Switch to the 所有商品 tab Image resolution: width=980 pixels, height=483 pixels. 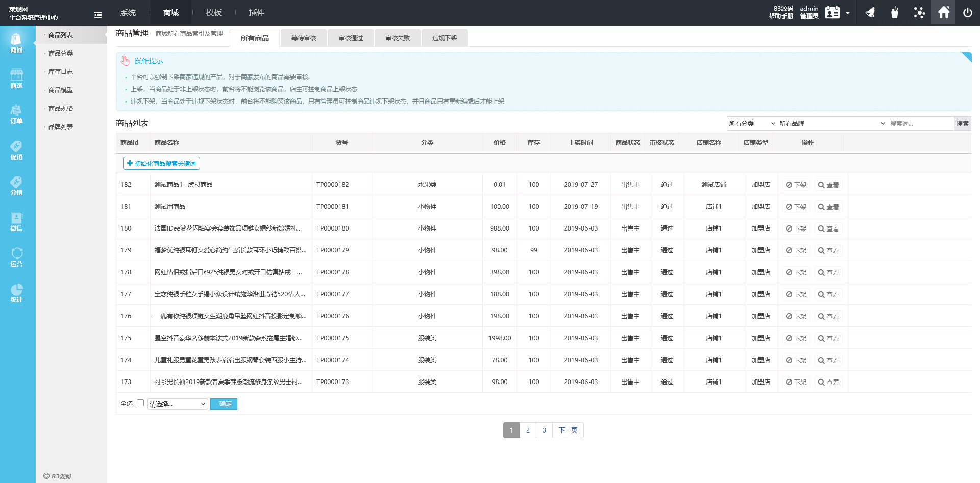pos(255,38)
